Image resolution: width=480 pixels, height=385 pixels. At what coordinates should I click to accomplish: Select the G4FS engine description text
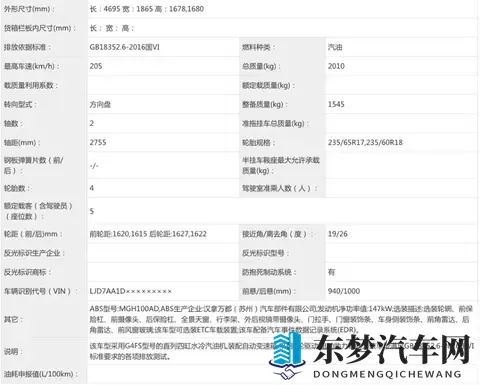click(x=281, y=351)
